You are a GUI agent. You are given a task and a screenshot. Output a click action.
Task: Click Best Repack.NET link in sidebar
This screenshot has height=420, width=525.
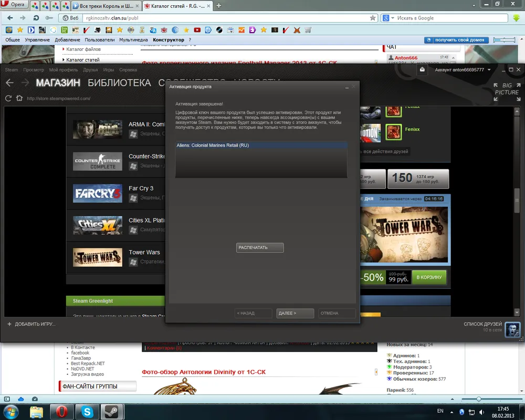click(x=88, y=363)
